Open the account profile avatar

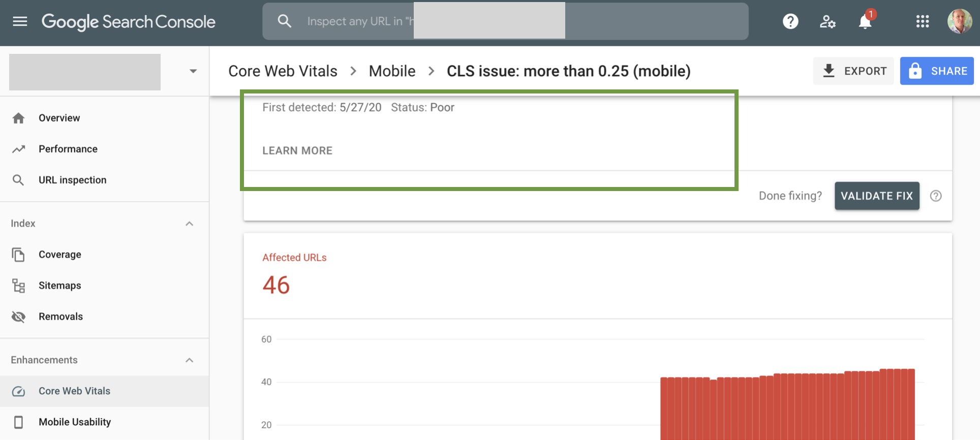(x=960, y=21)
